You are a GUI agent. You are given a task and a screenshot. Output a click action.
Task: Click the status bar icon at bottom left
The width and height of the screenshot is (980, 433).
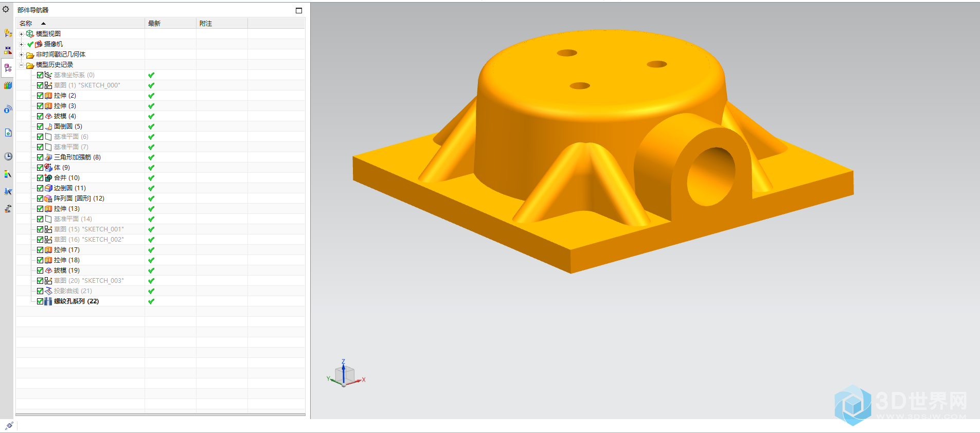point(9,426)
